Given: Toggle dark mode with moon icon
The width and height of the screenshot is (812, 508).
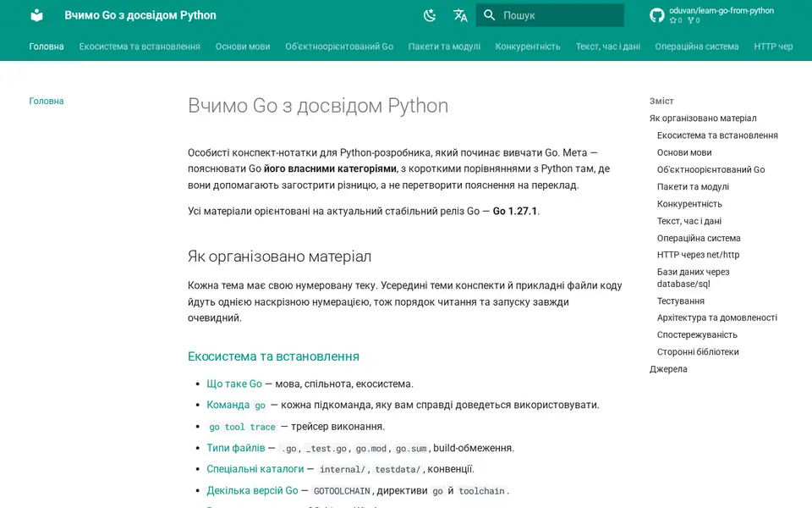Looking at the screenshot, I should tap(430, 15).
